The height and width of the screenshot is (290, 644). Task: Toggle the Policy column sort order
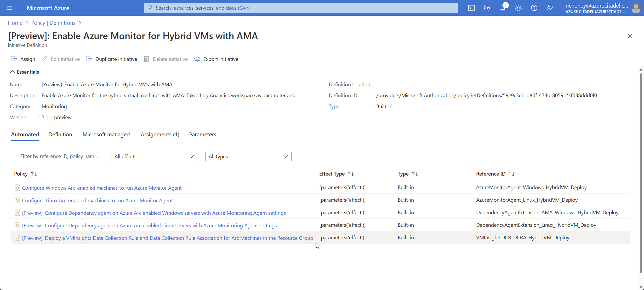pos(34,174)
